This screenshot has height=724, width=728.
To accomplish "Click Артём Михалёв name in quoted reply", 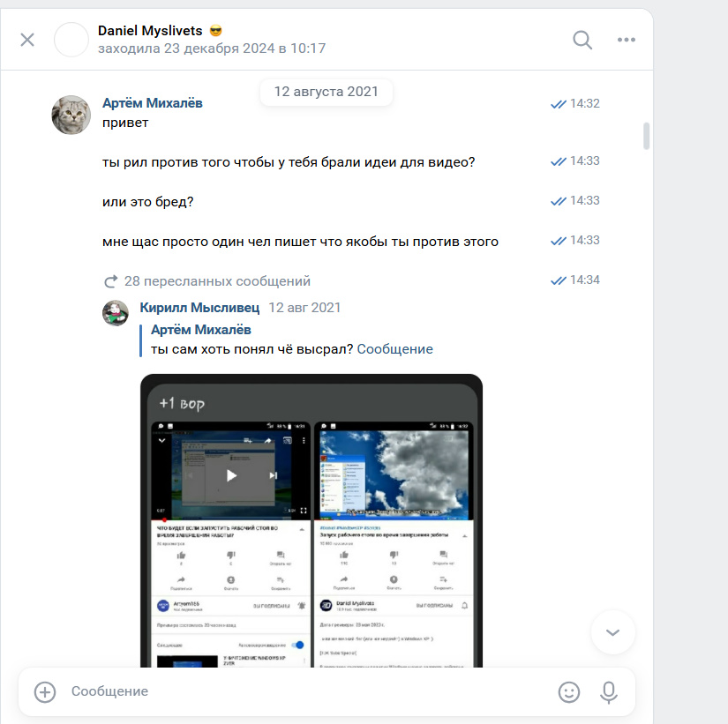I will pos(201,330).
